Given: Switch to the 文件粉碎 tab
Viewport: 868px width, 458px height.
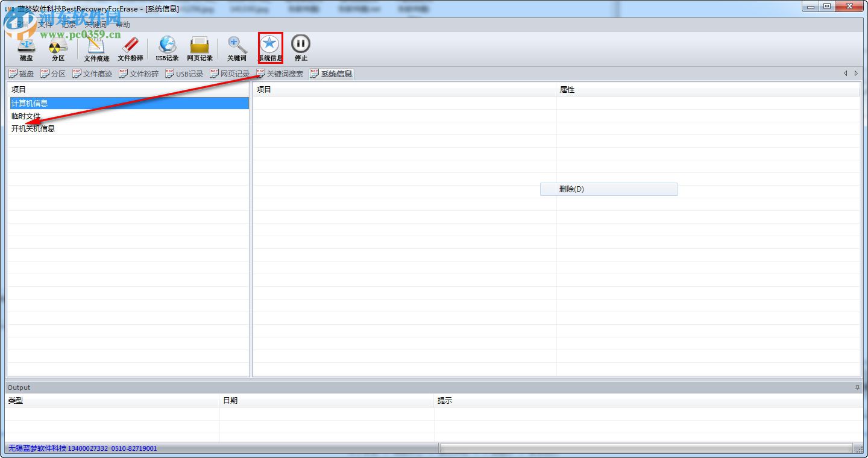Looking at the screenshot, I should (x=139, y=74).
